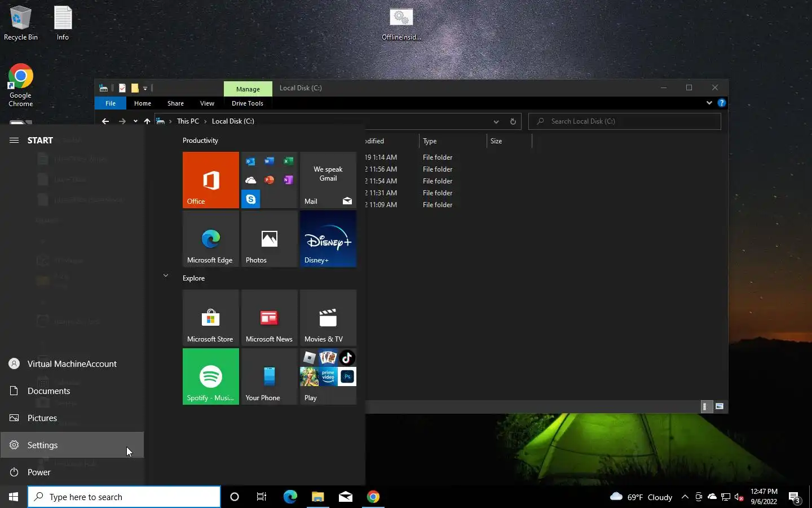
Task: Sort by the Type column header
Action: 453,141
